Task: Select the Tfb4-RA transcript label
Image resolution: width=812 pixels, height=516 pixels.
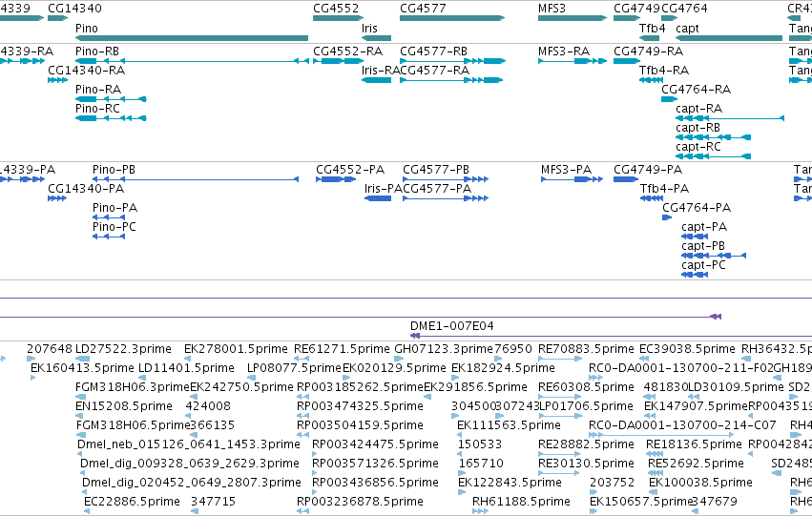Action: pos(664,70)
